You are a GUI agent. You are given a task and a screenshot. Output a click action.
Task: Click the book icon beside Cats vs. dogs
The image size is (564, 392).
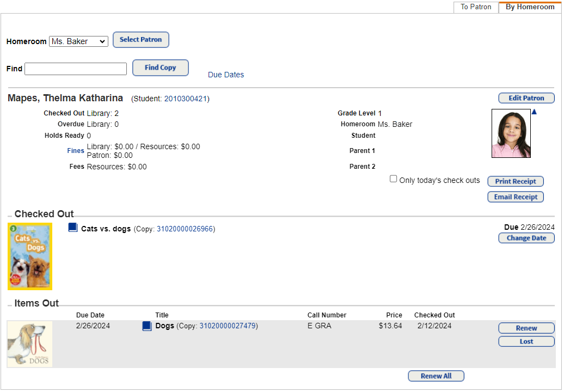[x=73, y=228]
